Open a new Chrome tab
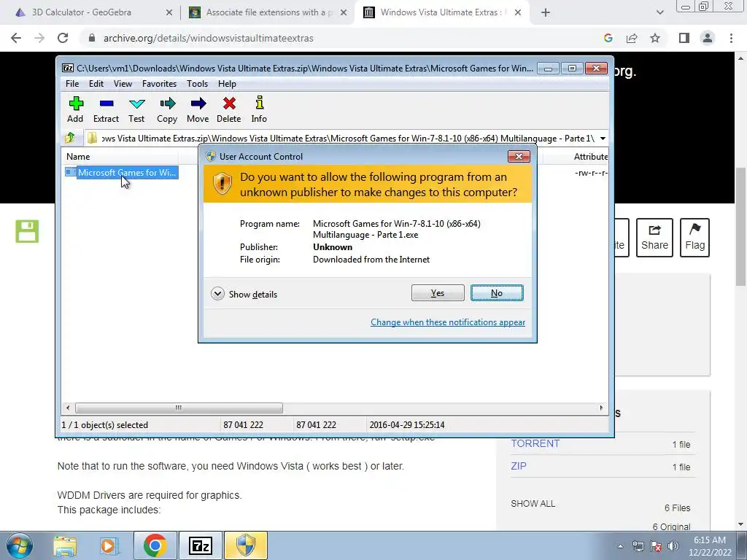The height and width of the screenshot is (560, 747). pyautogui.click(x=546, y=12)
